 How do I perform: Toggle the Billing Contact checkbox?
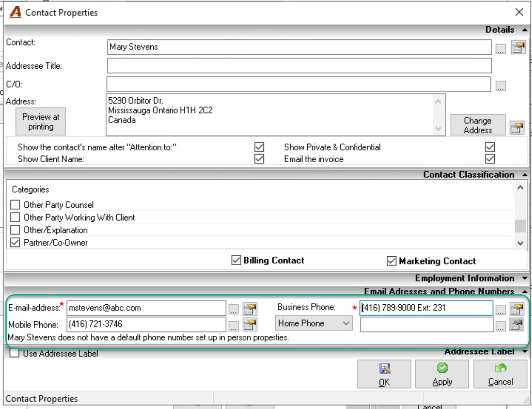(x=236, y=260)
